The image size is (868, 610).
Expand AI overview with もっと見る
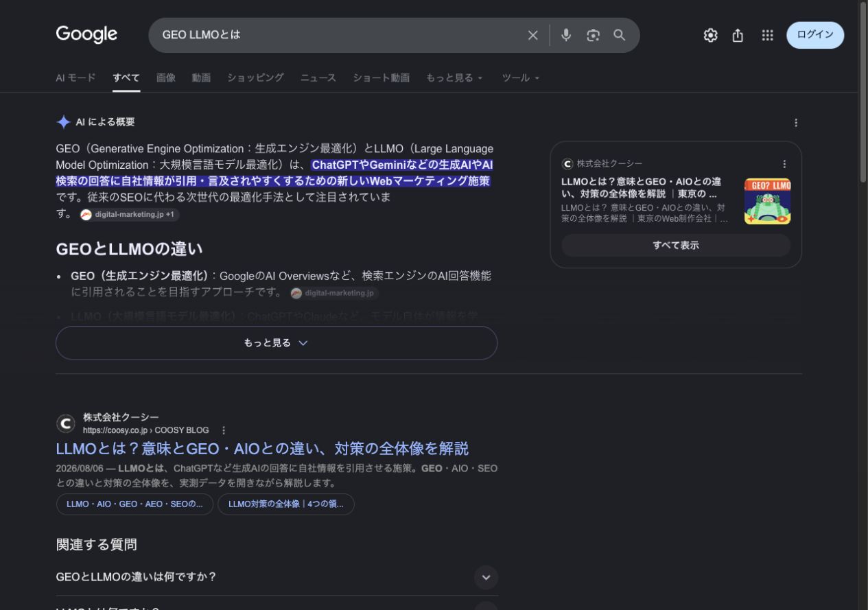click(277, 343)
